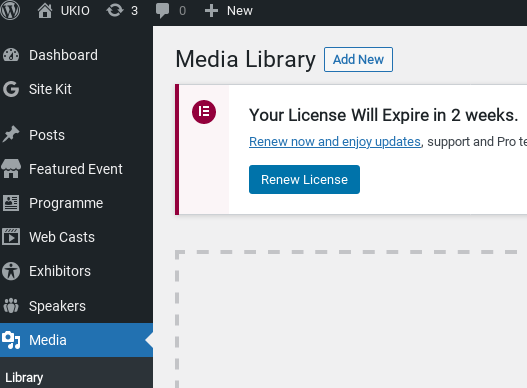The image size is (527, 388).
Task: Click the Renew License button
Action: 304,180
